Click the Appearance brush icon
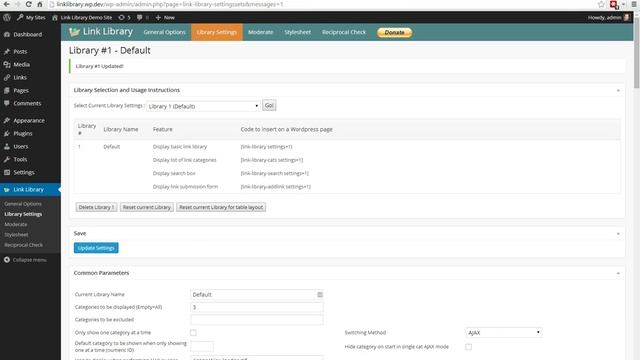The image size is (640, 360). [x=7, y=120]
